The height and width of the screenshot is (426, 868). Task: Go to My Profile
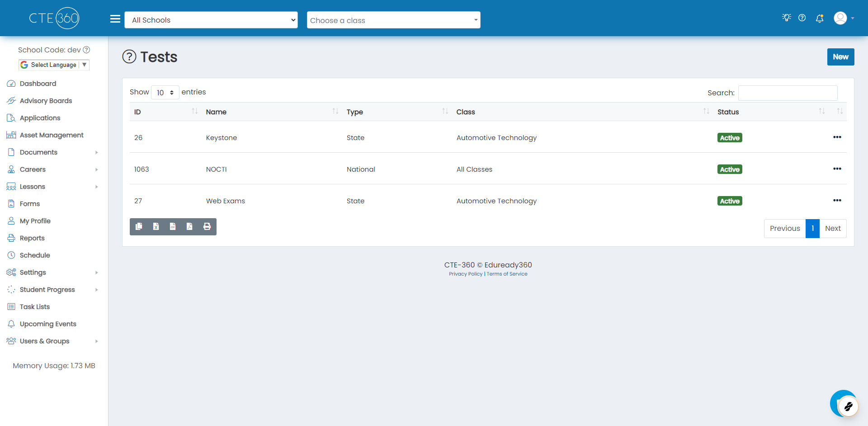(x=35, y=221)
